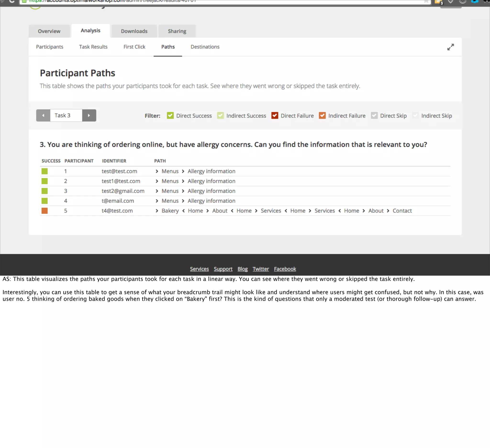Click the Support footer link
The height and width of the screenshot is (448, 490).
pyautogui.click(x=223, y=269)
